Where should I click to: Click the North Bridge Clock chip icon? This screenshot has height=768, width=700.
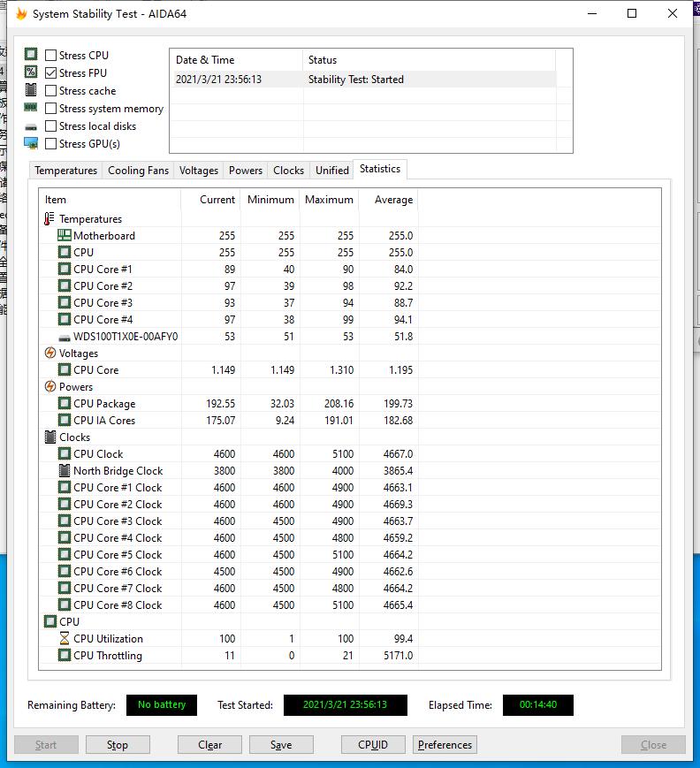65,471
